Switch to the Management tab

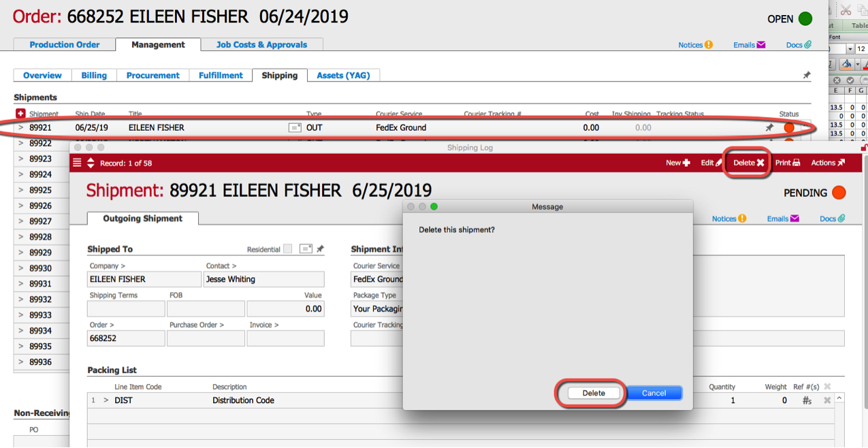pos(158,44)
